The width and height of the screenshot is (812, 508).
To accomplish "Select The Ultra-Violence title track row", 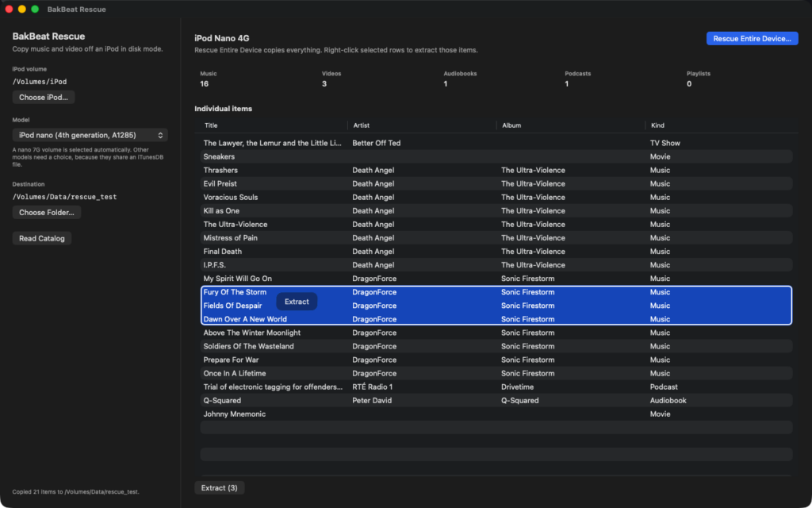I will (x=496, y=224).
